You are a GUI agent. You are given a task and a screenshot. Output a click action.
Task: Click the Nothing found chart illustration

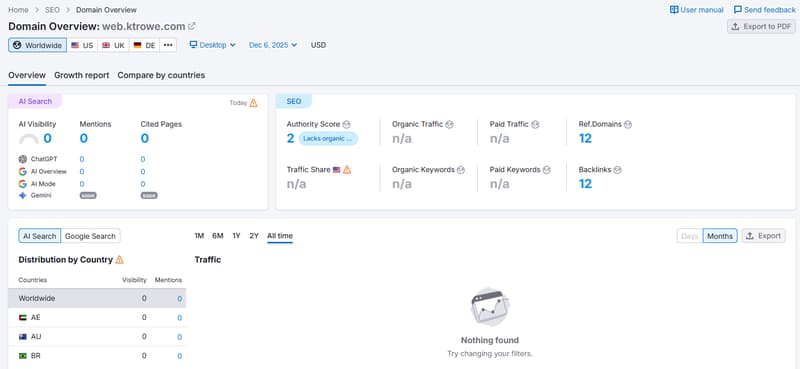pos(490,306)
